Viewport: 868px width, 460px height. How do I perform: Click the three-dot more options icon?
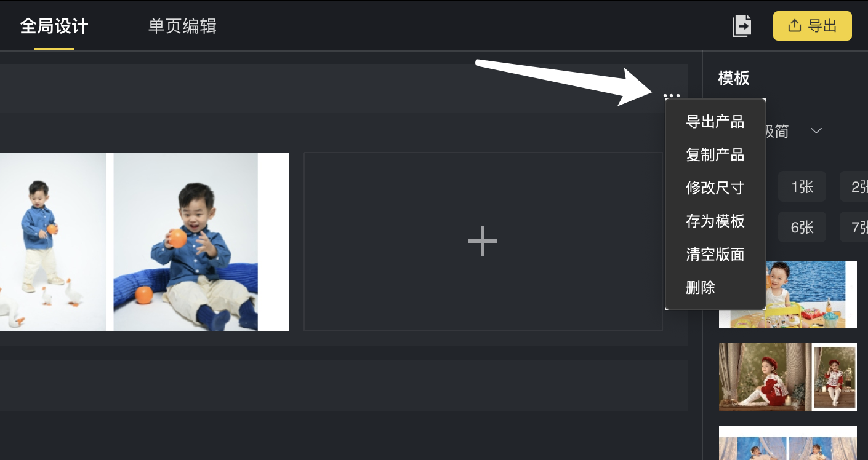tap(672, 96)
